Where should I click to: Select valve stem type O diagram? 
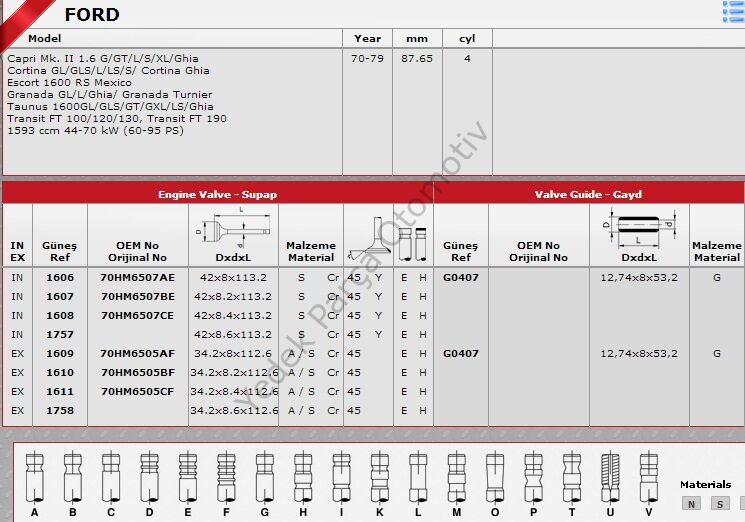point(495,478)
